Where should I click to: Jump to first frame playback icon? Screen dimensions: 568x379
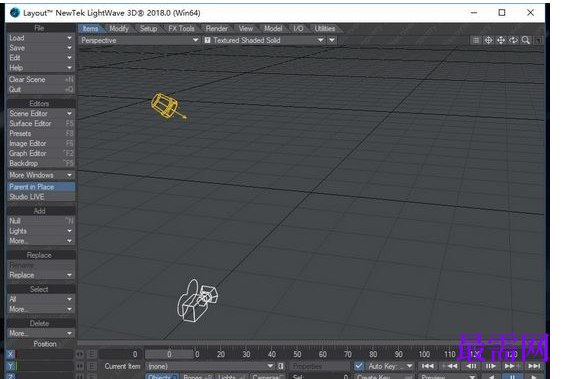428,366
